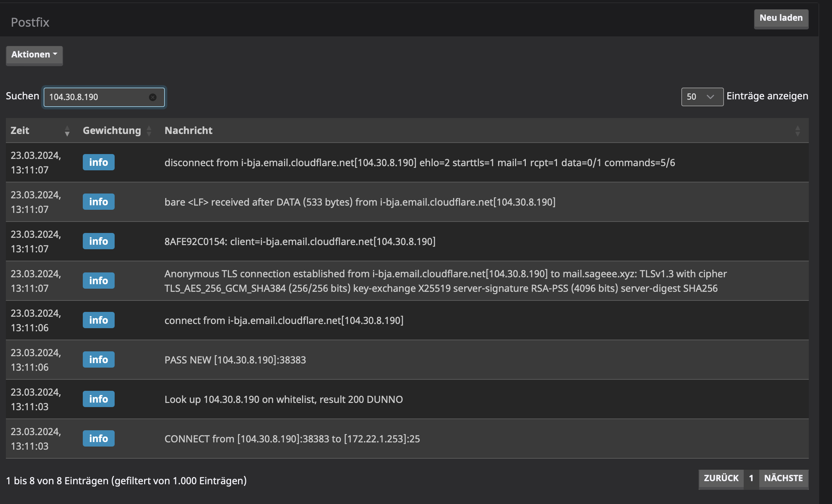Click the info badge on the bare LF row
Viewport: 832px width, 504px height.
pos(98,202)
